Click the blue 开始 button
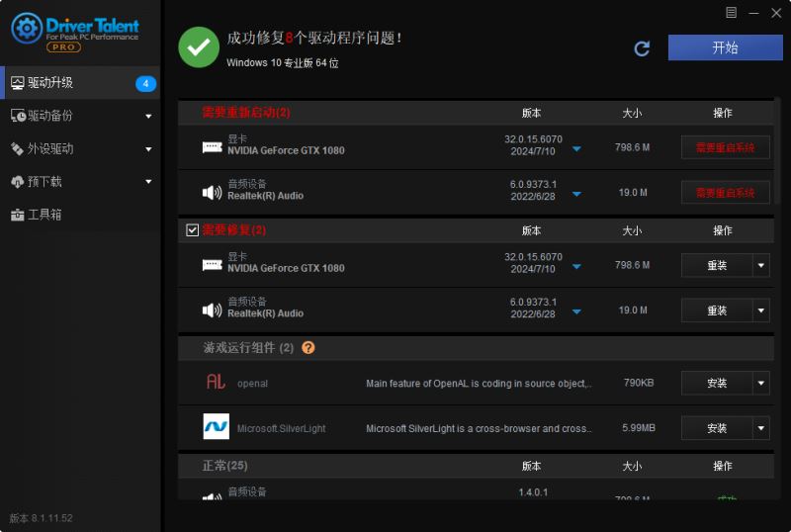791x532 pixels. coord(725,47)
